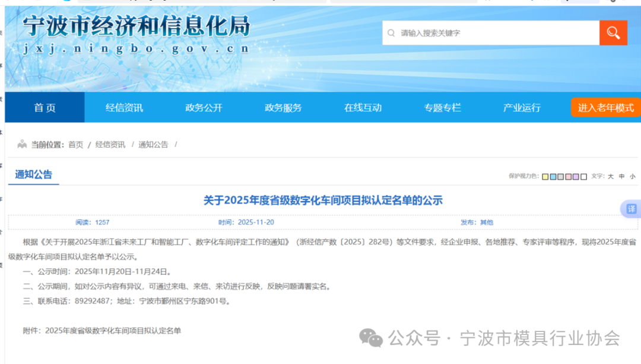
Task: Expand the 专题专栏 navigation menu
Action: click(442, 107)
